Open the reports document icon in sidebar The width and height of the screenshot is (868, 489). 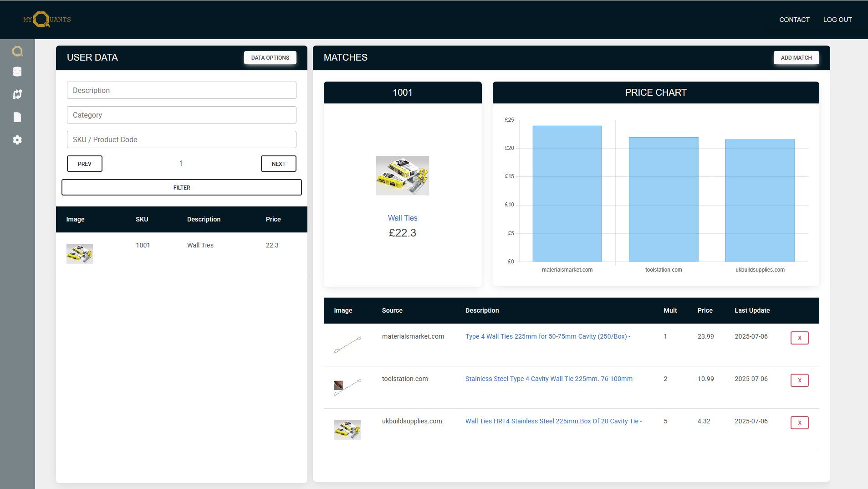point(17,117)
